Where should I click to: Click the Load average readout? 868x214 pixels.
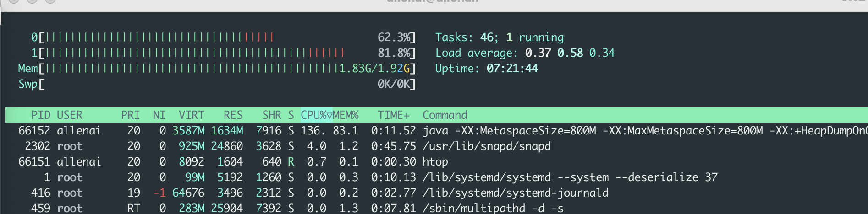(x=525, y=53)
